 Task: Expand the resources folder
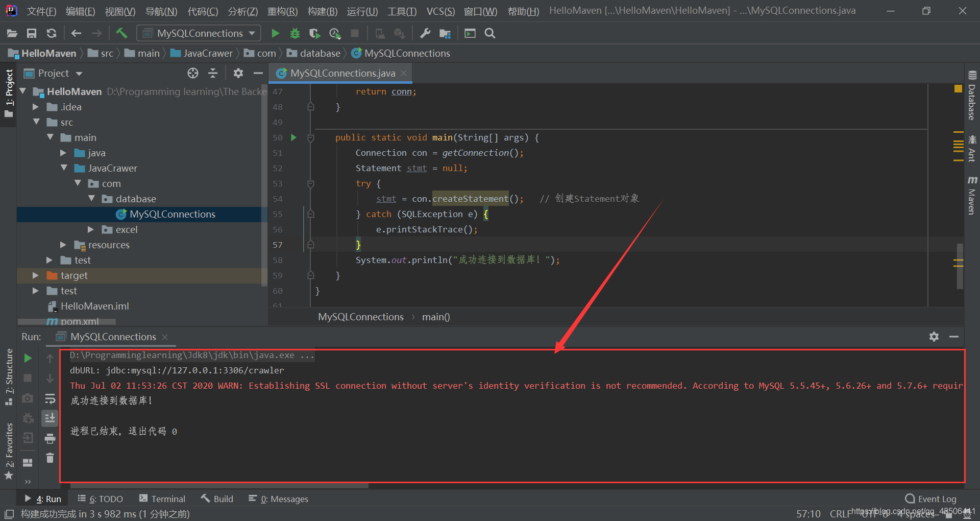tap(63, 245)
